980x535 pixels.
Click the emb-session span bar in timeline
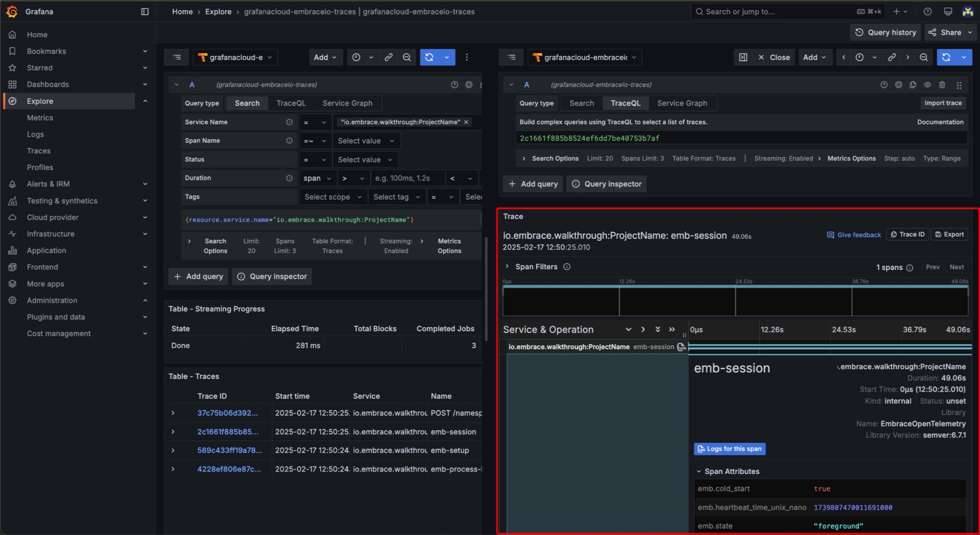(x=830, y=347)
